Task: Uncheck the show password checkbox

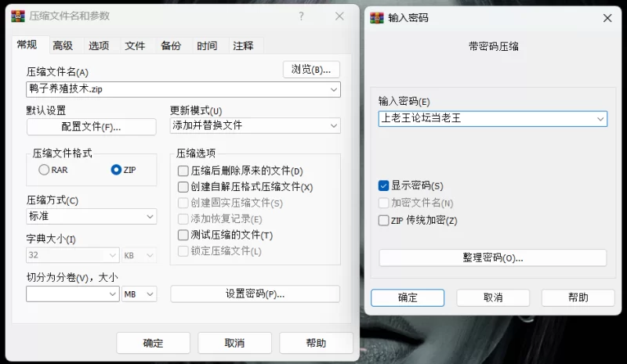Action: [x=383, y=186]
